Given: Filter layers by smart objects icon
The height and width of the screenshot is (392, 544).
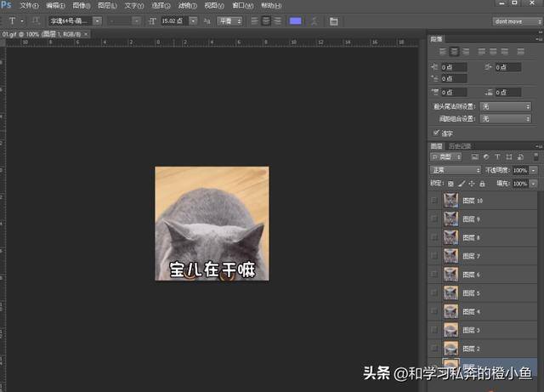Looking at the screenshot, I should (520, 157).
